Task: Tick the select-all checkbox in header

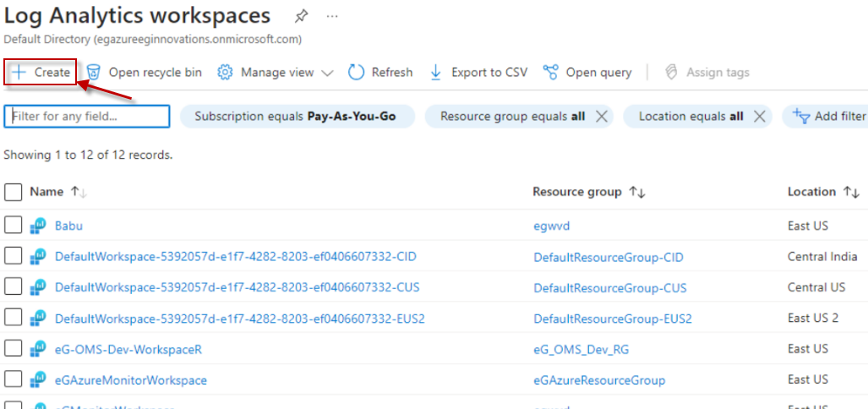Action: pyautogui.click(x=14, y=192)
